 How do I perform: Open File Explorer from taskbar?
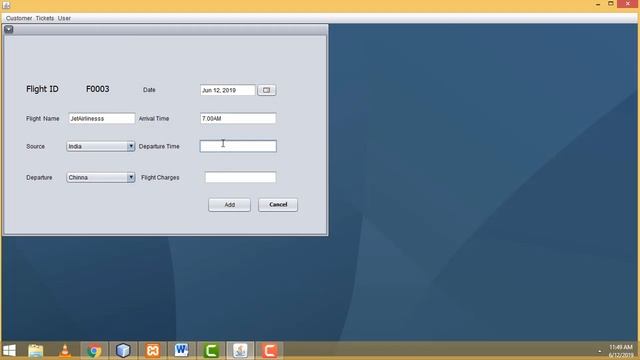coord(36,350)
